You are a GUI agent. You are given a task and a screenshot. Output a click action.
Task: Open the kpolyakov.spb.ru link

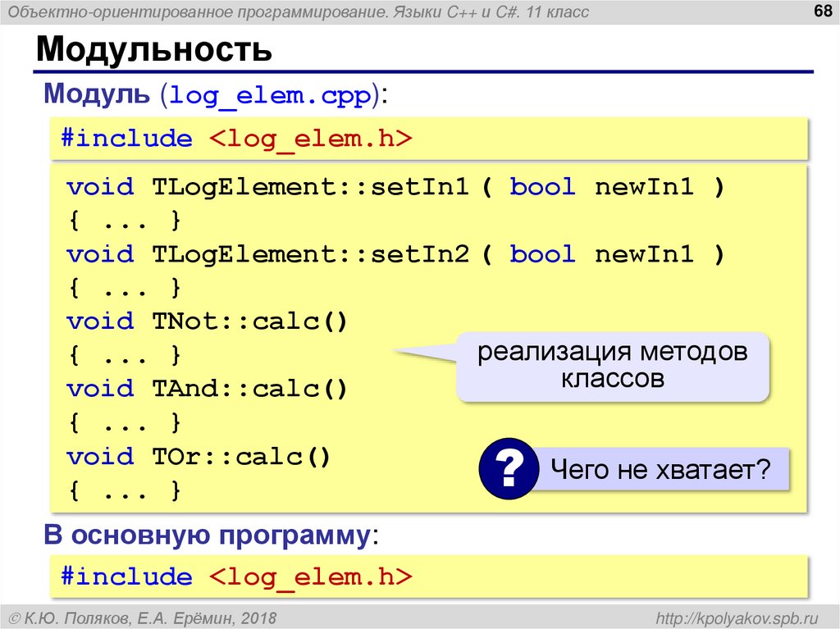tap(737, 618)
